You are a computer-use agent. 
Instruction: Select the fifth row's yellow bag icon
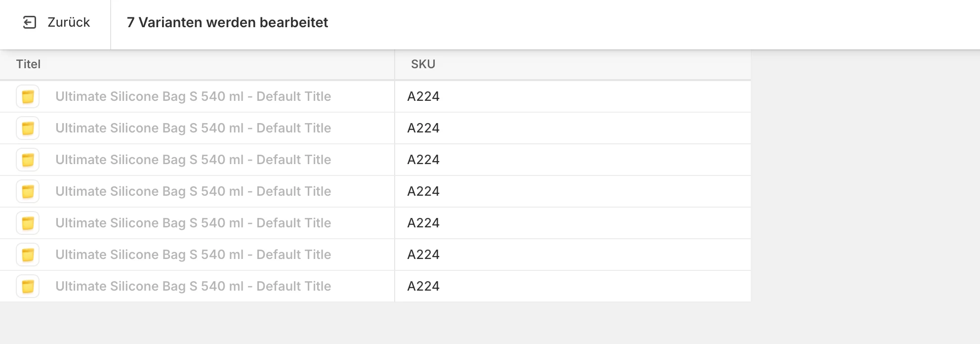click(x=28, y=223)
